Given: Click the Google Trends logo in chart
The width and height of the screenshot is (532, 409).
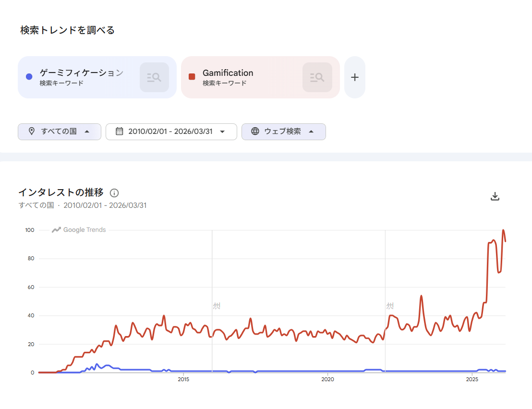Looking at the screenshot, I should pos(79,230).
